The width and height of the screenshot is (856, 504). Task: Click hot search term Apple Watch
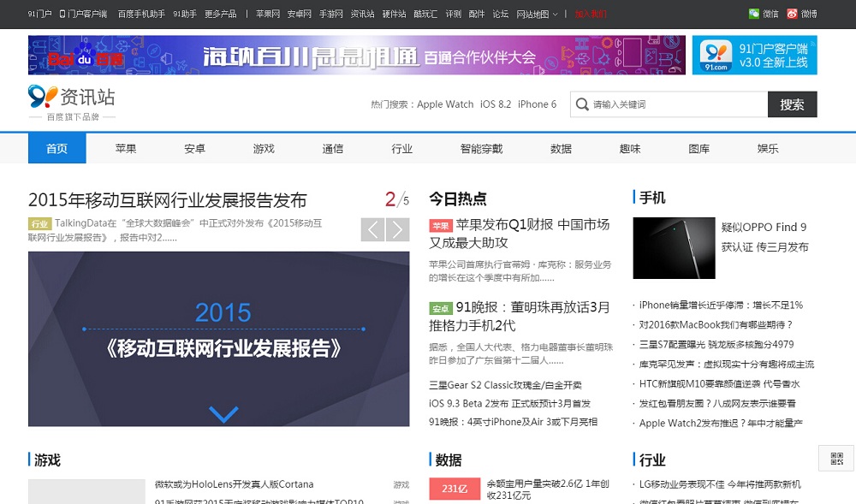pos(445,104)
